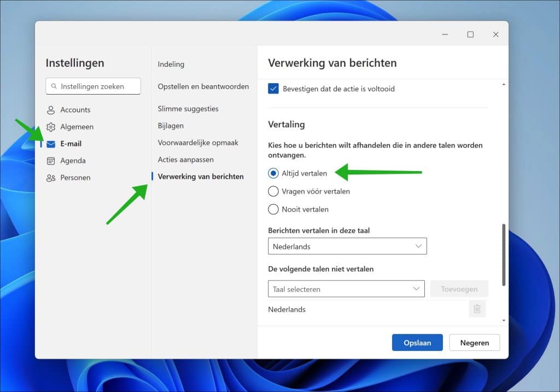Image resolution: width=560 pixels, height=392 pixels.
Task: Click the search magnifier icon
Action: [x=54, y=86]
